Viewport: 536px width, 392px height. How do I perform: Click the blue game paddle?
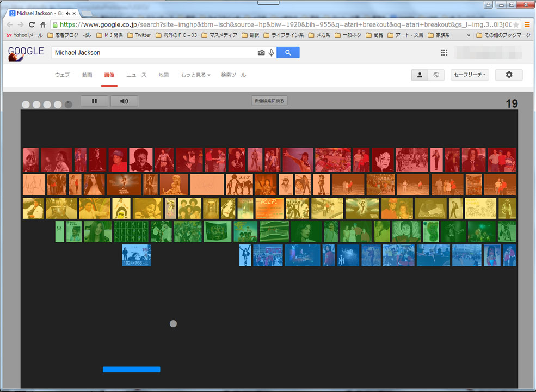132,370
